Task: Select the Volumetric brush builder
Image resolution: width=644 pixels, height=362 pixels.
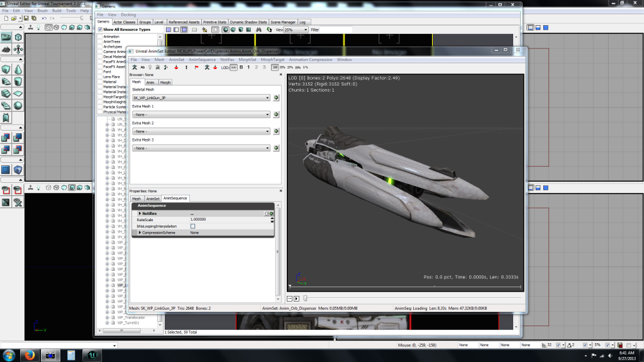Action: pyautogui.click(x=6, y=118)
